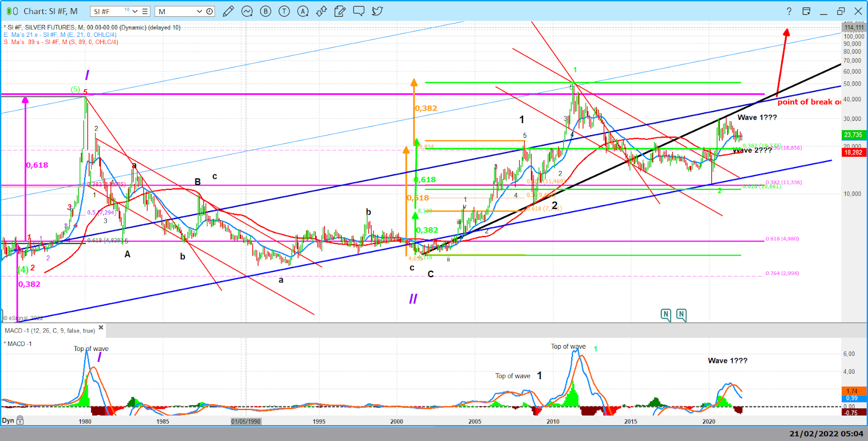Click the 'Chart: SI #F, M' window title
Image resolution: width=868 pixels, height=441 pixels.
pyautogui.click(x=50, y=11)
